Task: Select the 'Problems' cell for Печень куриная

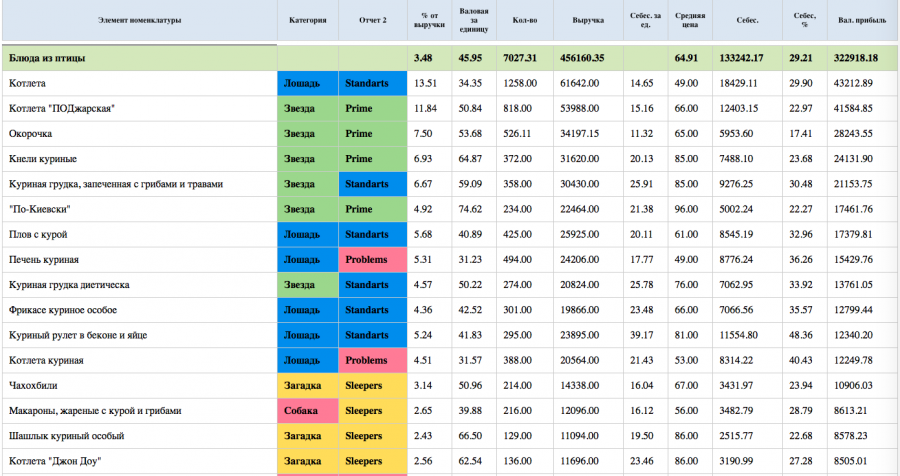Action: 373,260
